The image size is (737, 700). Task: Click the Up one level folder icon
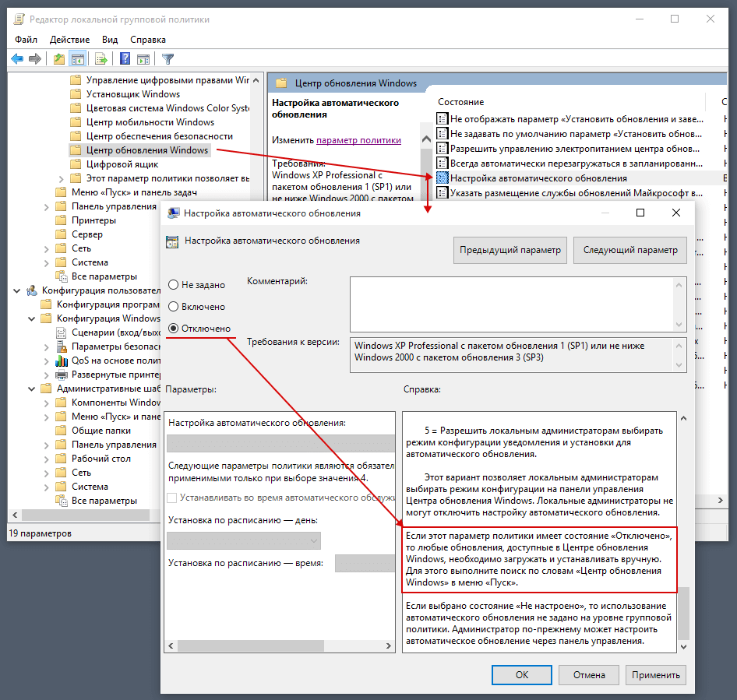[59, 58]
